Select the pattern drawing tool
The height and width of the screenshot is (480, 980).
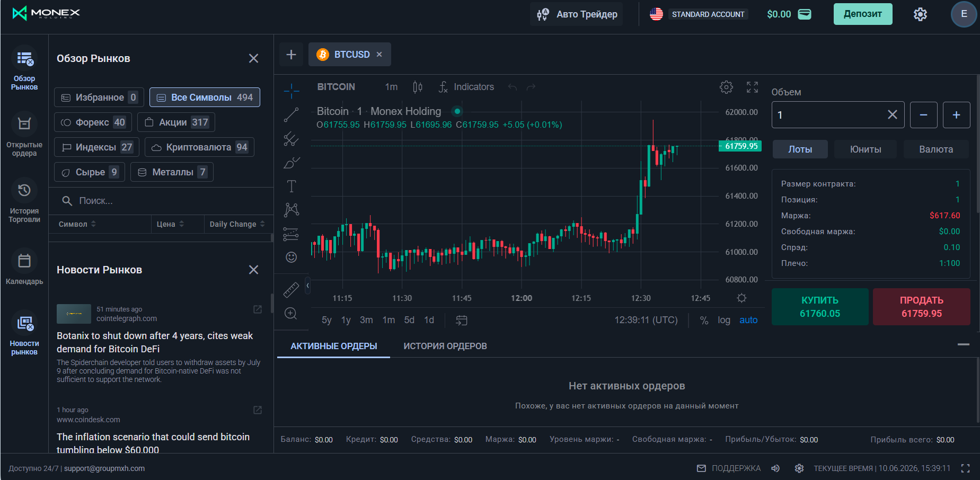[291, 210]
